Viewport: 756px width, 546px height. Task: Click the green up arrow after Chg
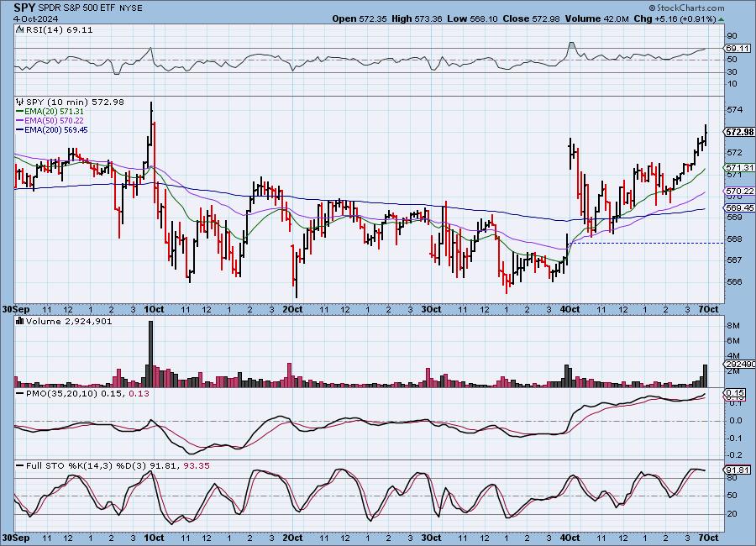pos(721,19)
